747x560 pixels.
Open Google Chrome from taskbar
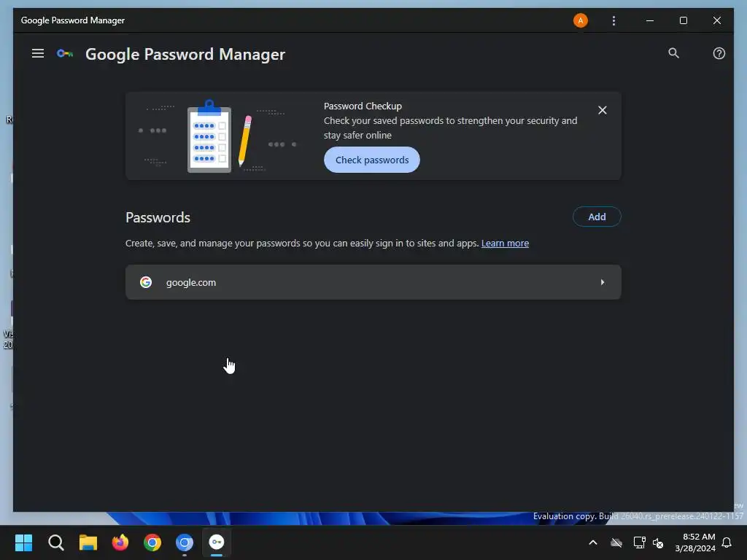(x=152, y=542)
